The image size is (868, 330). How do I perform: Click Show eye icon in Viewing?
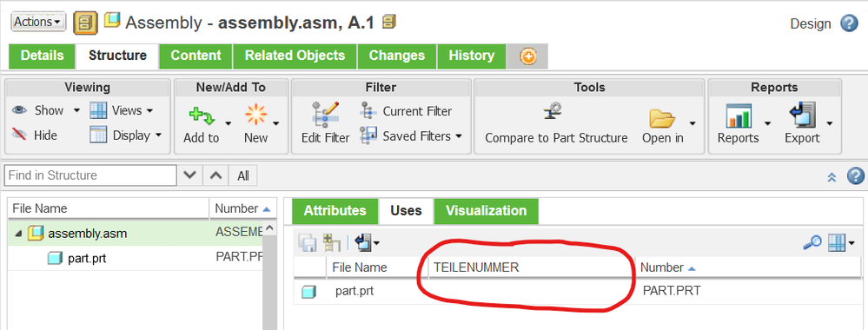19,110
